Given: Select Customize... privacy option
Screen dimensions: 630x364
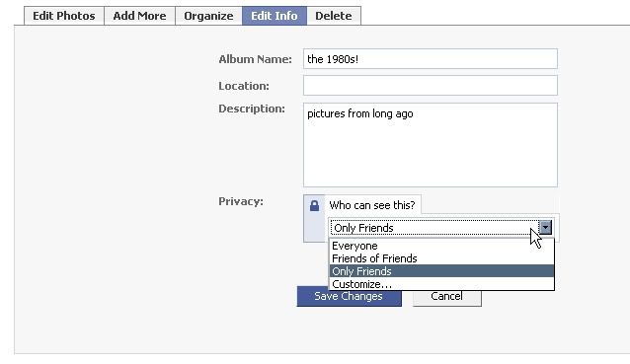Looking at the screenshot, I should [441, 284].
